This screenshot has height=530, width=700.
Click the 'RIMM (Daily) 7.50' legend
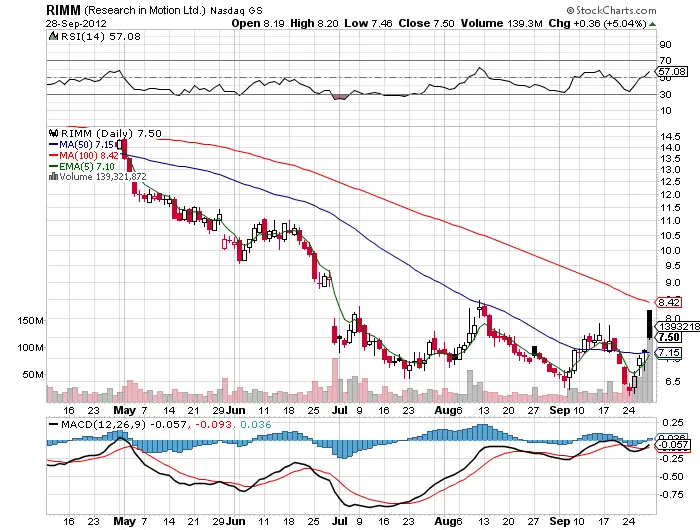pos(111,133)
